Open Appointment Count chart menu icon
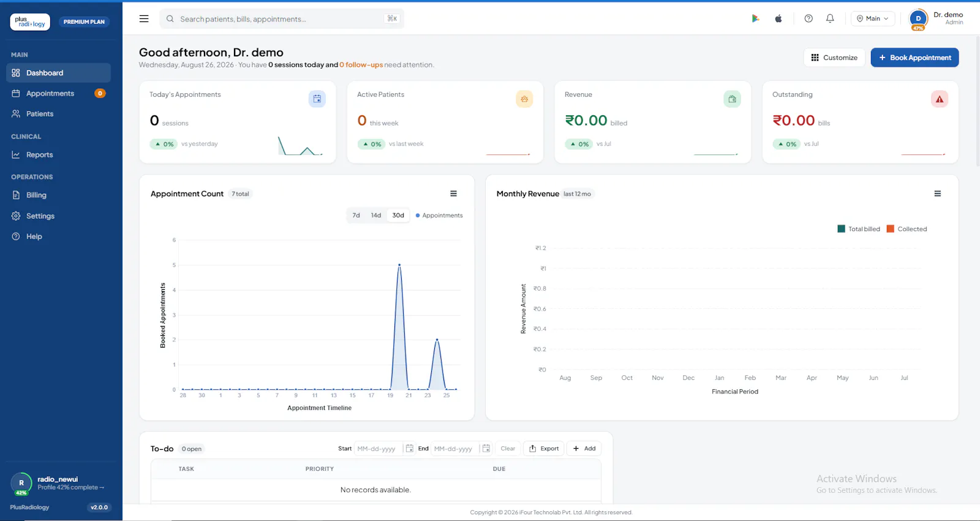The image size is (980, 521). pos(454,194)
